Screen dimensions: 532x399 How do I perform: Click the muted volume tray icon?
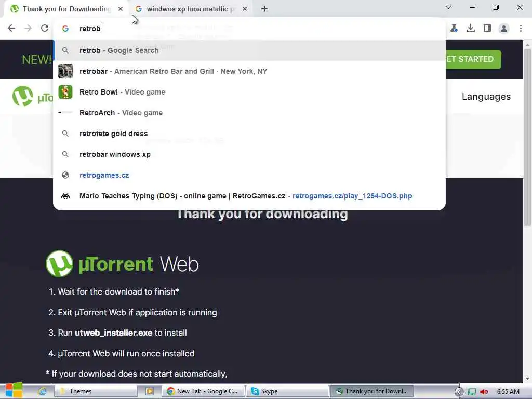pyautogui.click(x=484, y=392)
